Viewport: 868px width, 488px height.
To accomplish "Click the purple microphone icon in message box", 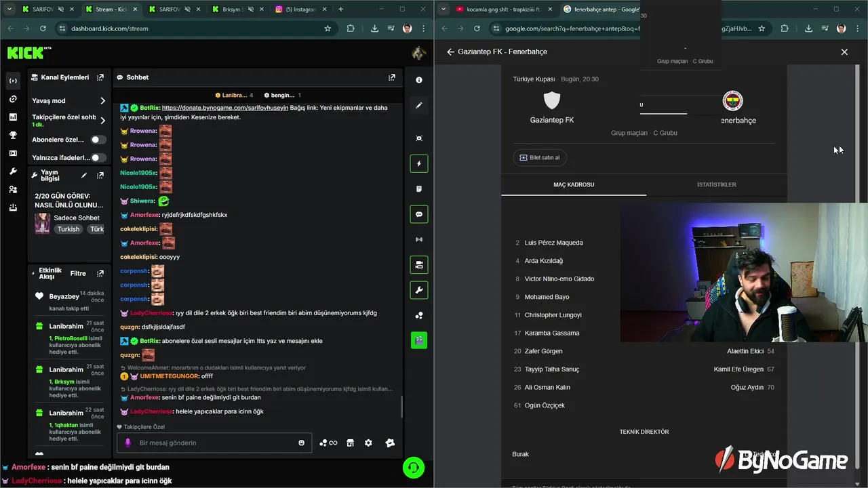I will click(127, 443).
